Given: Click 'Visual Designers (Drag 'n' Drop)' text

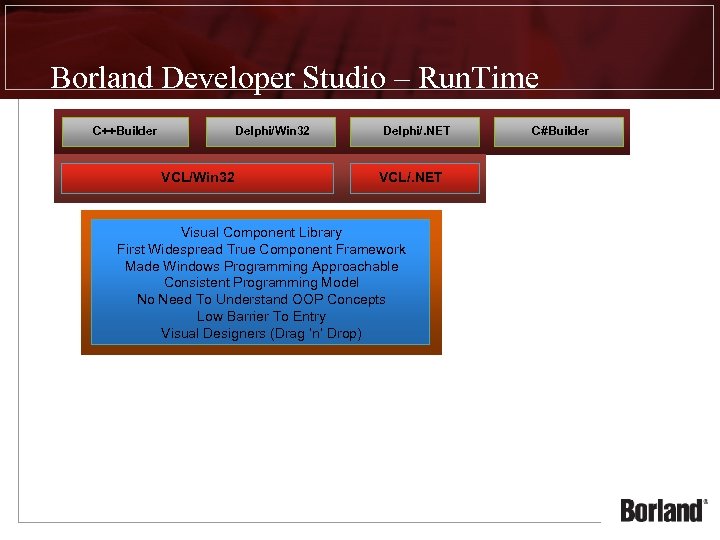Looking at the screenshot, I should 261,333.
